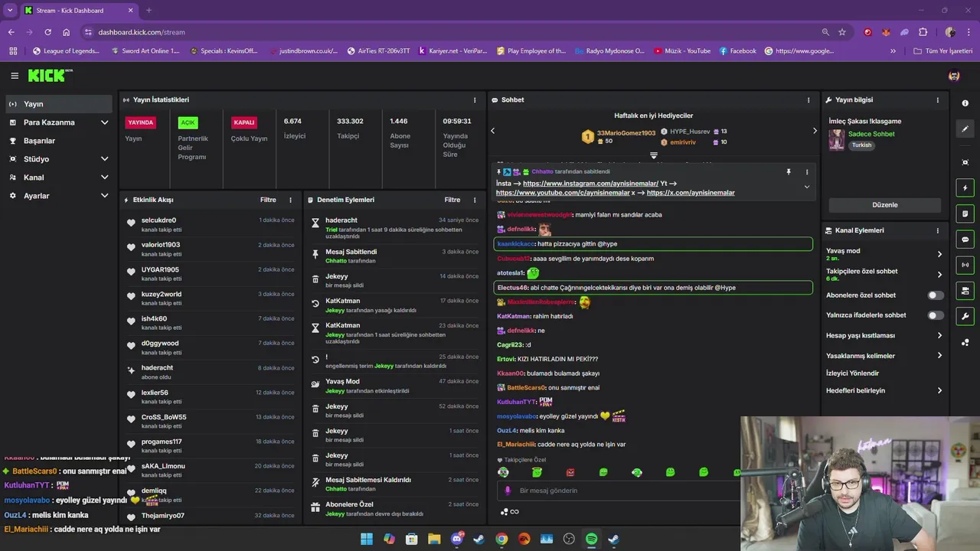This screenshot has width=980, height=551.
Task: Open Yasaklanmış kelimeler chevron
Action: point(939,356)
